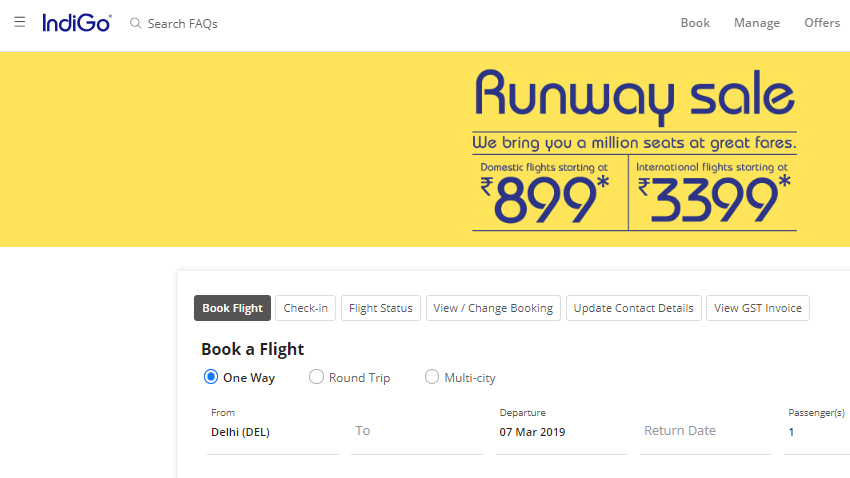This screenshot has height=478, width=850.
Task: Open the hamburger menu icon
Action: pyautogui.click(x=20, y=22)
